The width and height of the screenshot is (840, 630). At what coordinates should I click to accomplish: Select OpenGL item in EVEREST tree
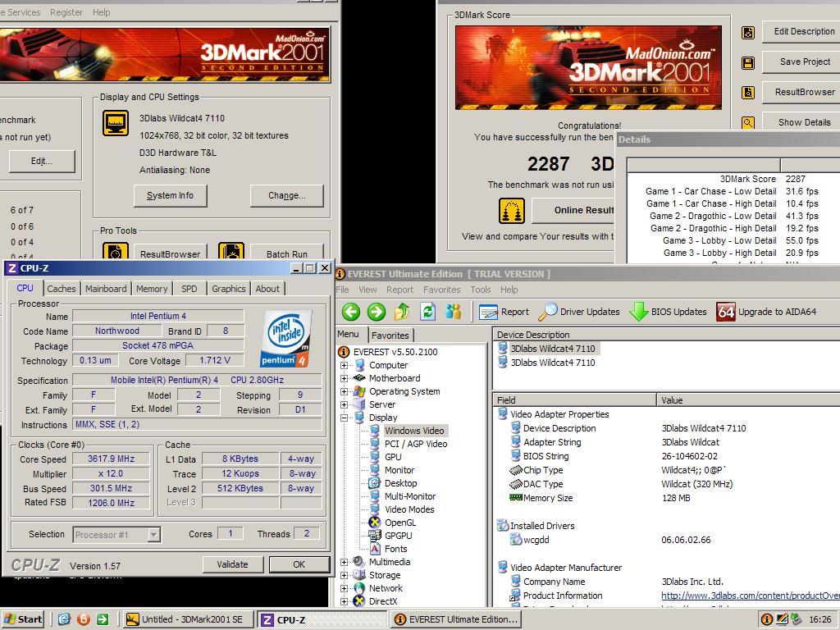click(400, 523)
